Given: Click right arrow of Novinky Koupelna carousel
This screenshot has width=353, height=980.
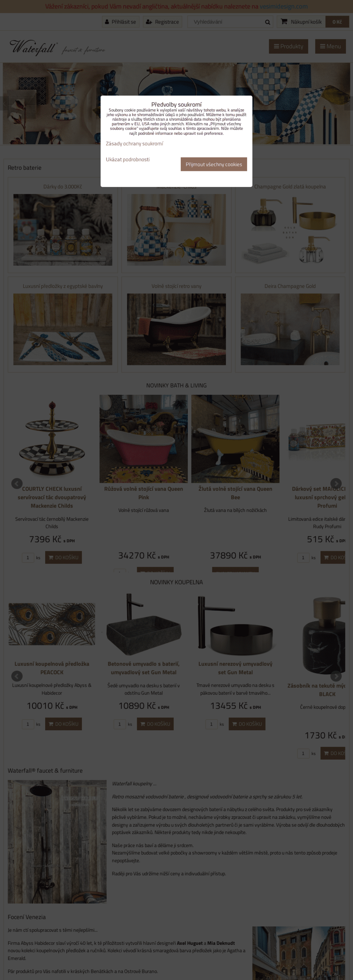Looking at the screenshot, I should (336, 676).
